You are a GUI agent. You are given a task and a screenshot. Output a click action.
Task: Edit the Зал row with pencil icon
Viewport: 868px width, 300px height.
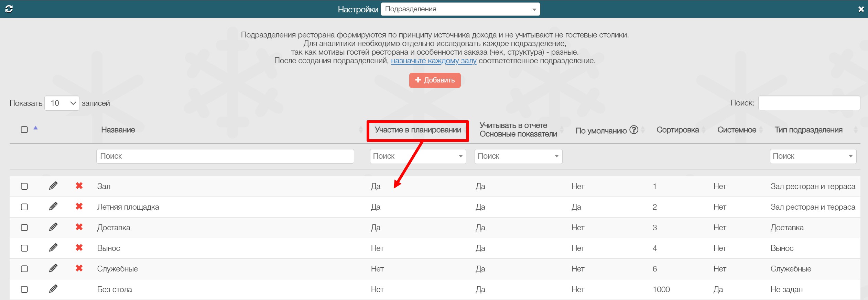53,186
